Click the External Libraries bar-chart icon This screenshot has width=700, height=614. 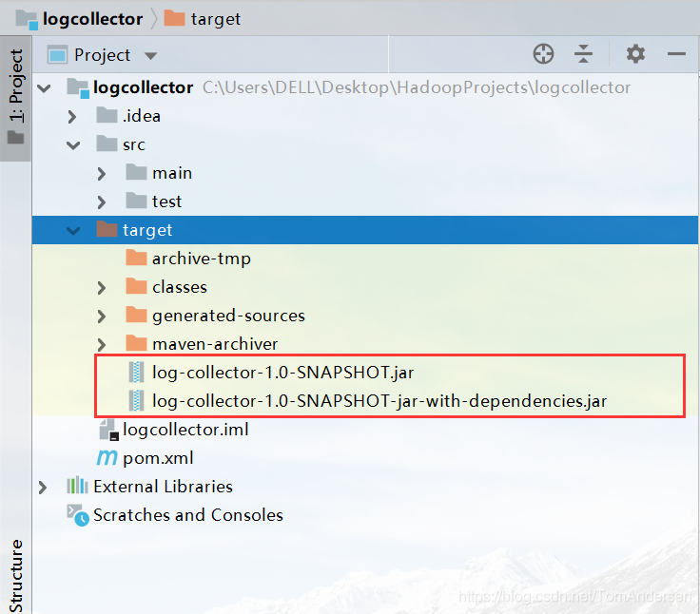pos(77,485)
